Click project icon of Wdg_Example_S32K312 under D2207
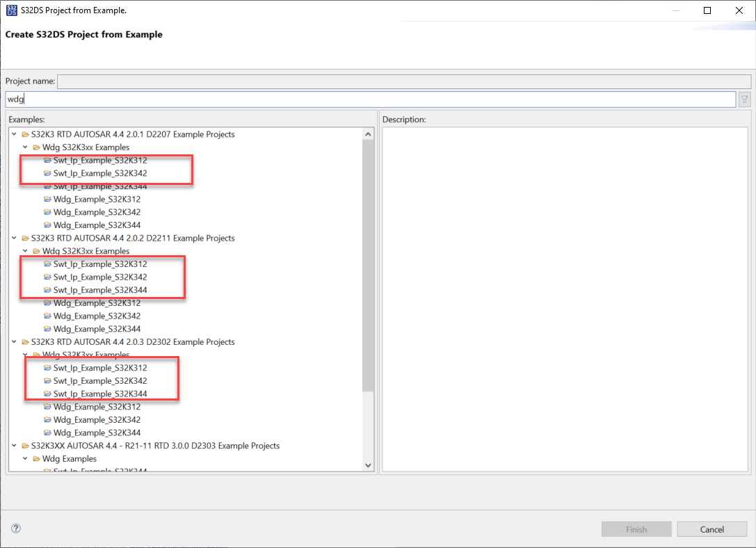 tap(47, 199)
